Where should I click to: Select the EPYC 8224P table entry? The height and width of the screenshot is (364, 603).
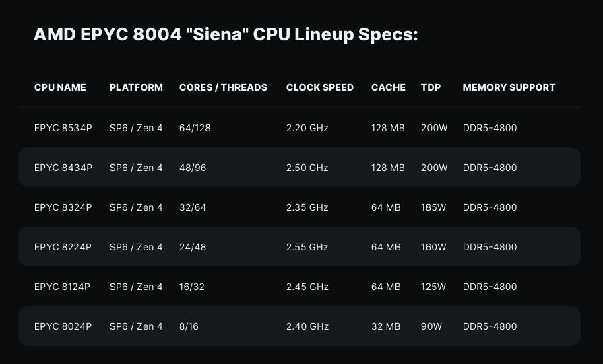[x=63, y=247]
